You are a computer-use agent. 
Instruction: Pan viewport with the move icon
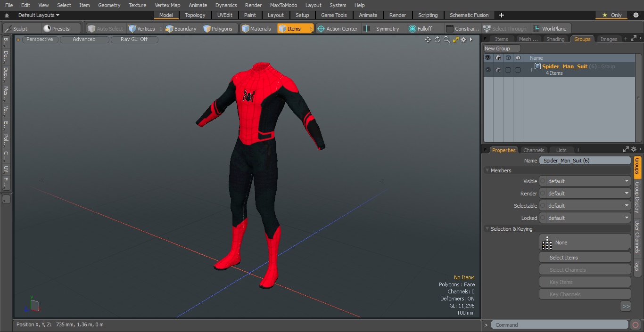coord(428,40)
